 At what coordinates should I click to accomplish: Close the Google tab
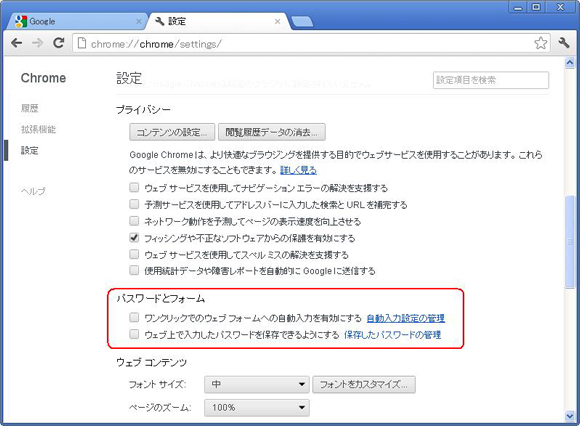coord(139,21)
